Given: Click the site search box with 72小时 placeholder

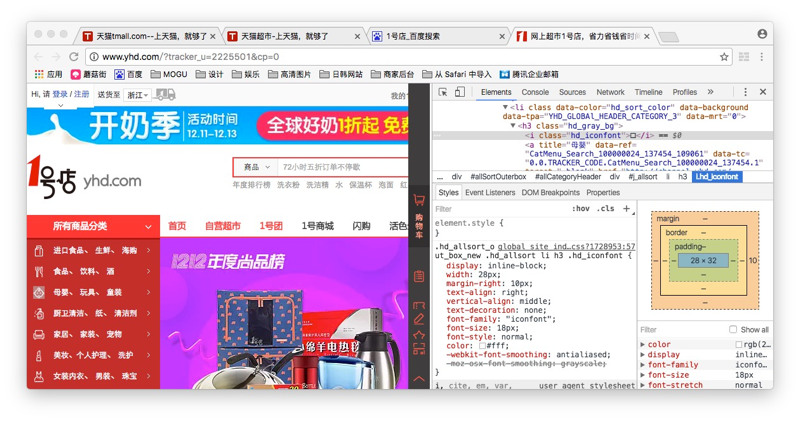Looking at the screenshot, I should click(x=342, y=167).
